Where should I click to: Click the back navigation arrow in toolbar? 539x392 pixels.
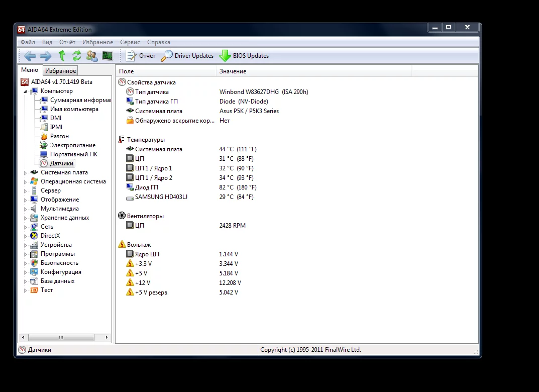(30, 56)
